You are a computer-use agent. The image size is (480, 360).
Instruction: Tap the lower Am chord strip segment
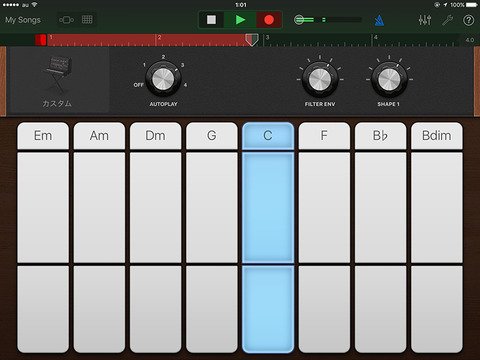(99, 309)
